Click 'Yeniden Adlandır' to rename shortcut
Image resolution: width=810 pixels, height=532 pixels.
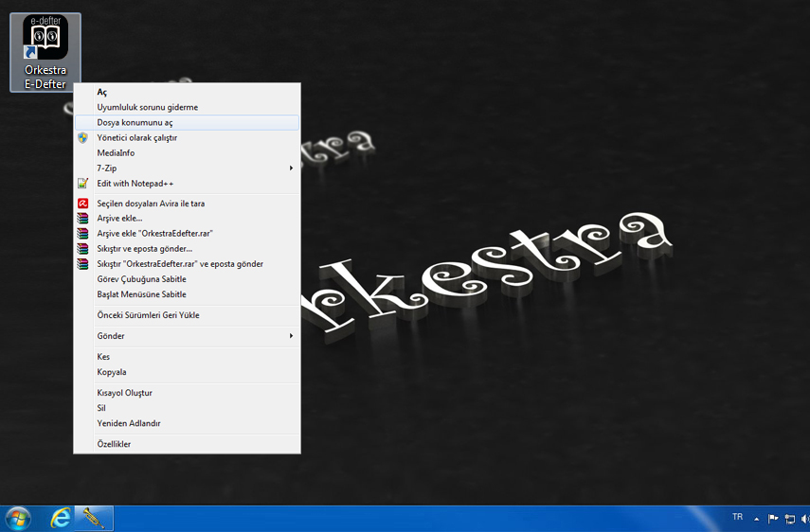(x=129, y=423)
